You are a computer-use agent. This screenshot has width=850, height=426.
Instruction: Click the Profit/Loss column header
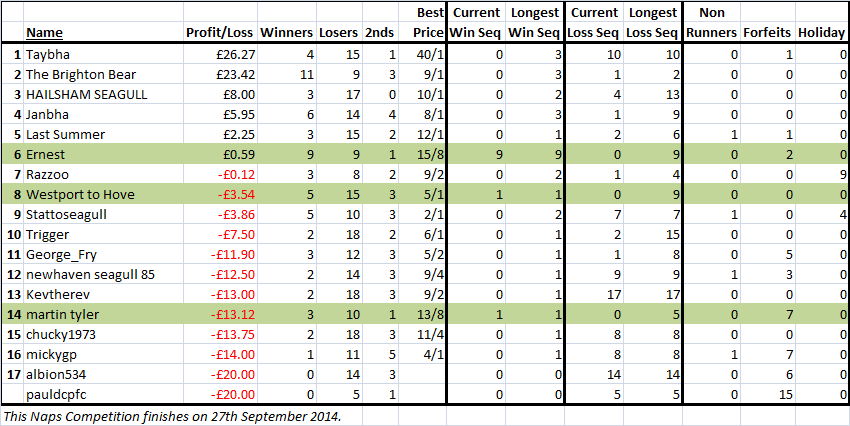pos(220,33)
